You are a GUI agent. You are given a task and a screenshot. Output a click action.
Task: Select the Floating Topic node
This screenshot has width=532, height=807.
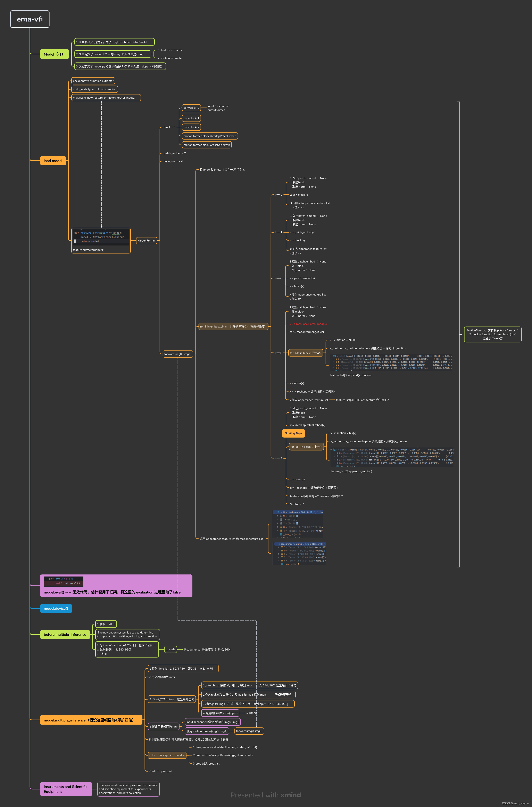coord(293,433)
